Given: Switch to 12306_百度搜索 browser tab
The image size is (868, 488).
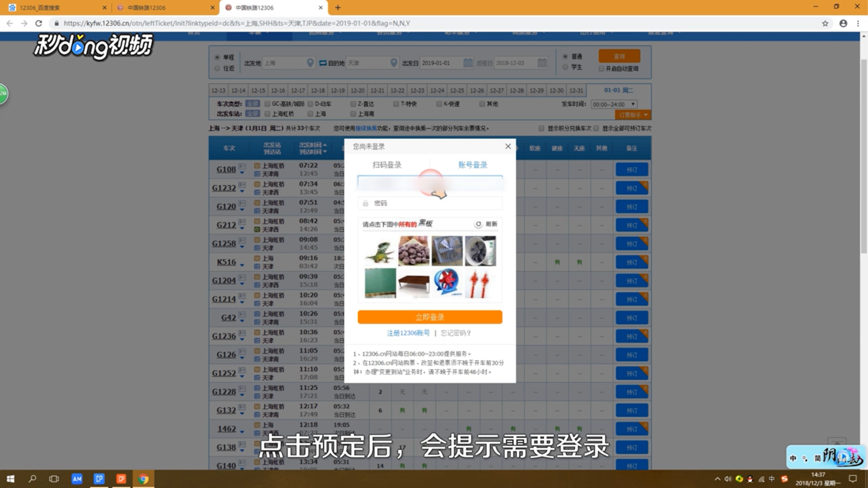Looking at the screenshot, I should [56, 7].
